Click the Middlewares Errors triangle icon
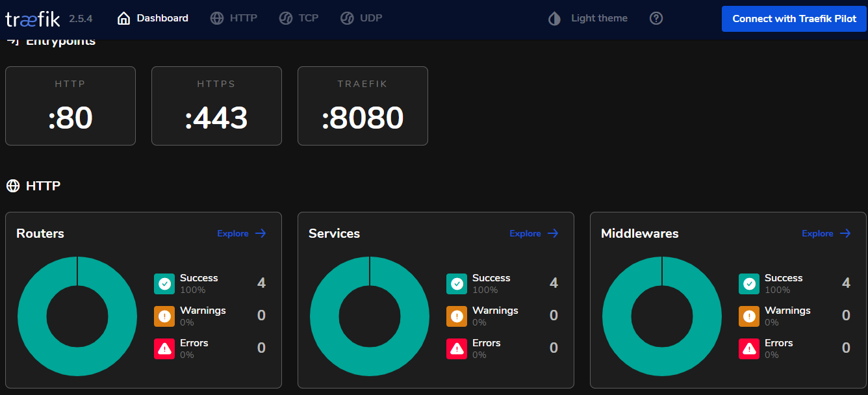This screenshot has height=395, width=868. 749,349
